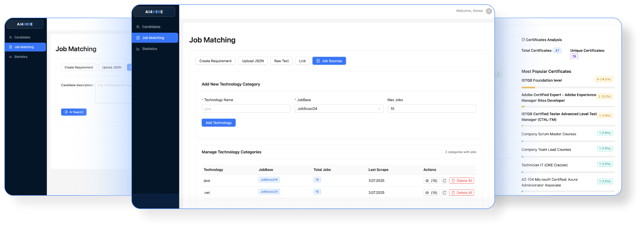Click the AI4HIRE logo in the front window
Image resolution: width=644 pixels, height=231 pixels.
coord(154,12)
